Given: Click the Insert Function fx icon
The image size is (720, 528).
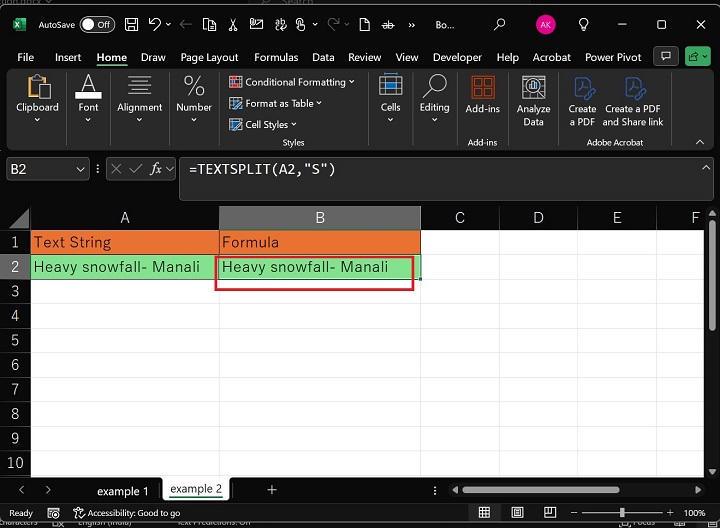Looking at the screenshot, I should coord(156,169).
